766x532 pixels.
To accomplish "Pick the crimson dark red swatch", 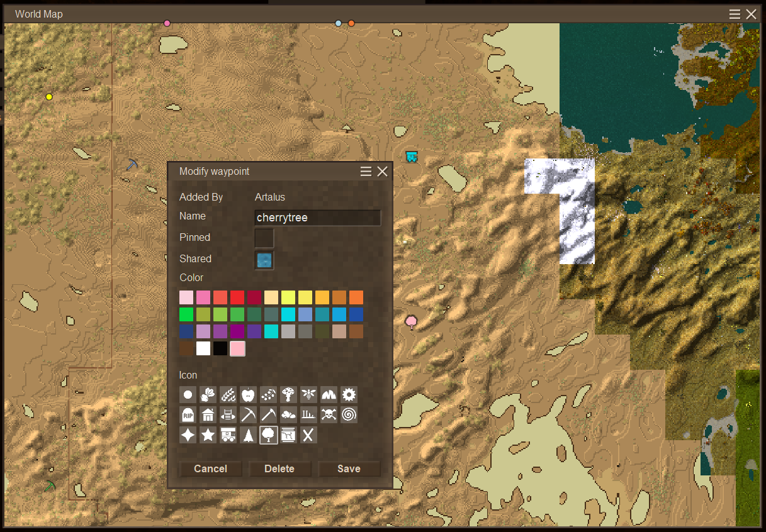I will point(254,297).
